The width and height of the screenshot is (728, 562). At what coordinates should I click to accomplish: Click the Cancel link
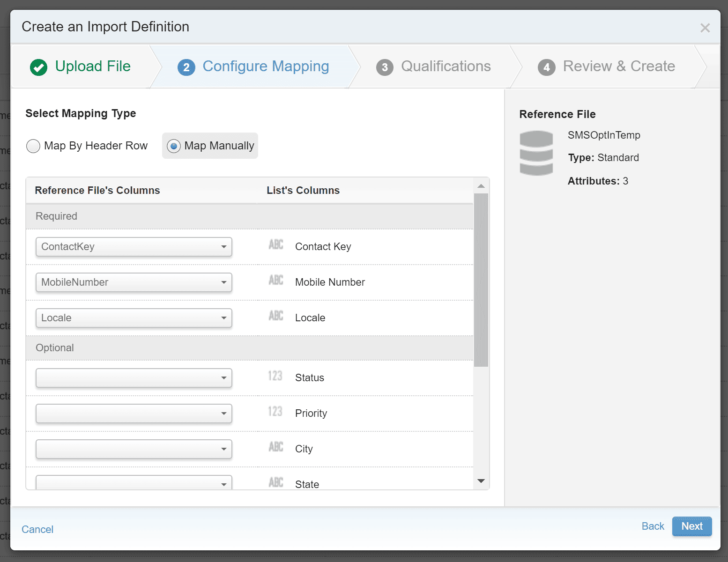(x=37, y=529)
